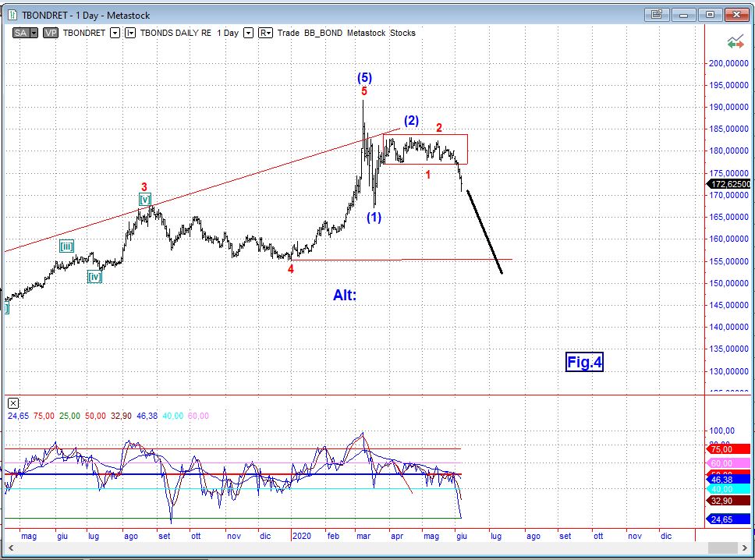Open the symbol dropdown next to TBONDRET

115,33
